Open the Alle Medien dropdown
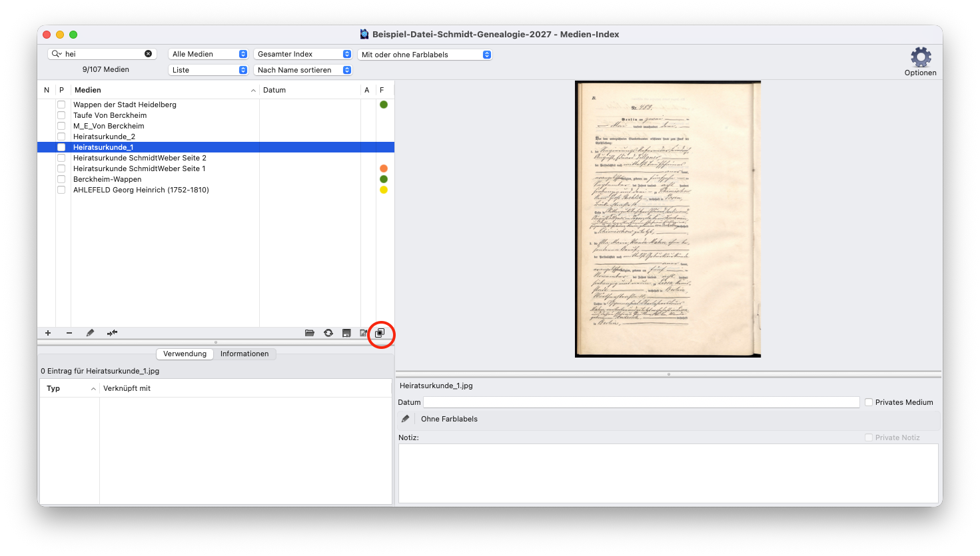The height and width of the screenshot is (556, 980). click(209, 54)
